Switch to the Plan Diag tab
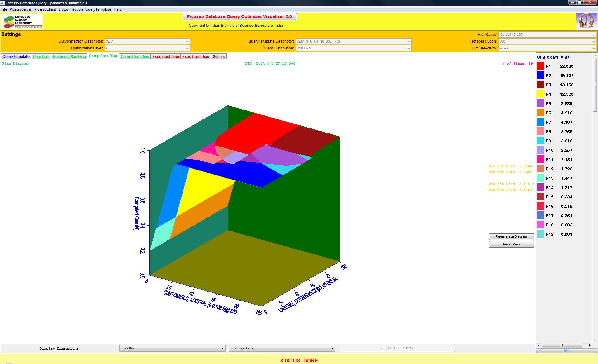 pos(41,57)
